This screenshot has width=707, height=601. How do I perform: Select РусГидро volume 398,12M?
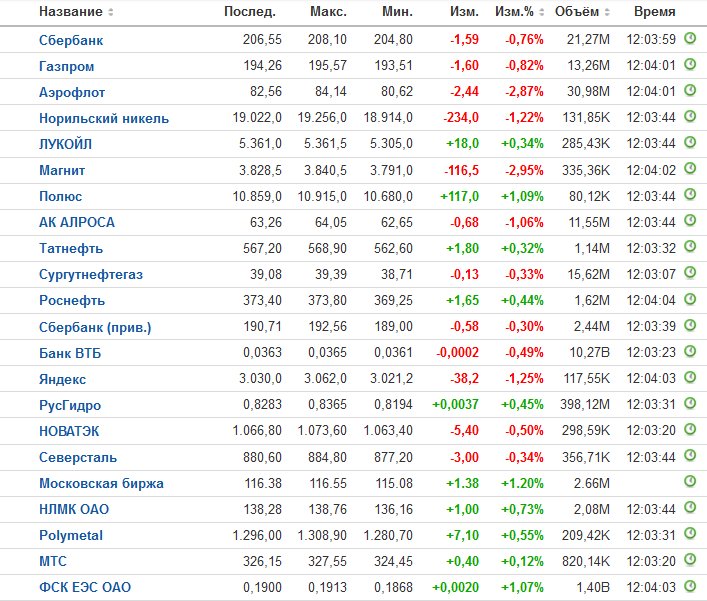(585, 405)
